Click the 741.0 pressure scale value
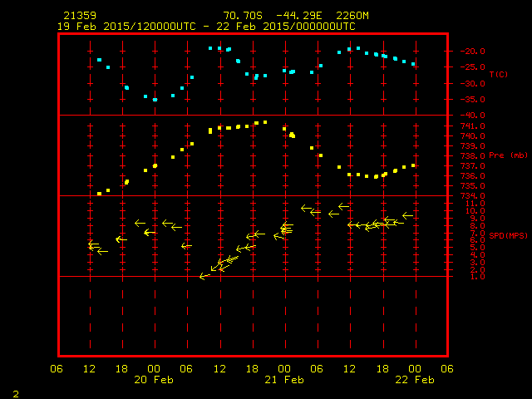532x399 pixels. [x=473, y=126]
